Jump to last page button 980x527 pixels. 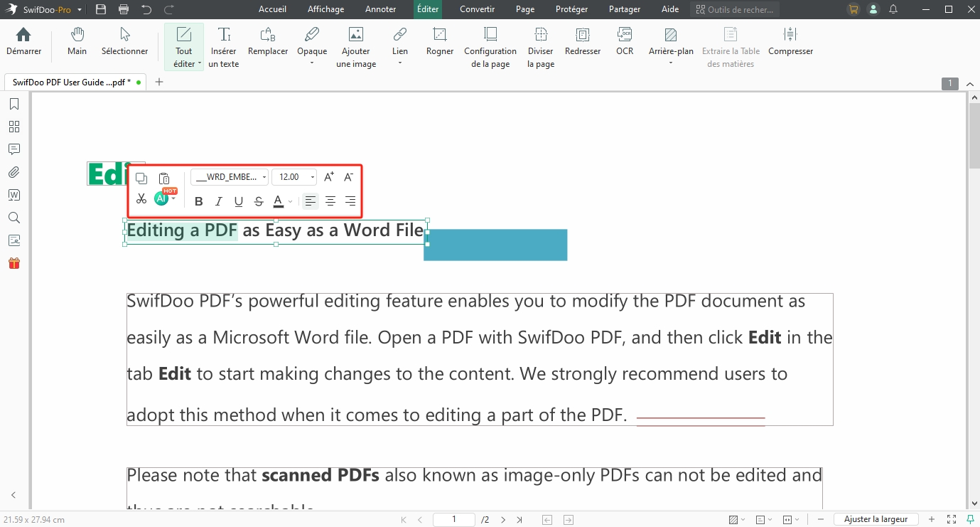[x=519, y=520]
